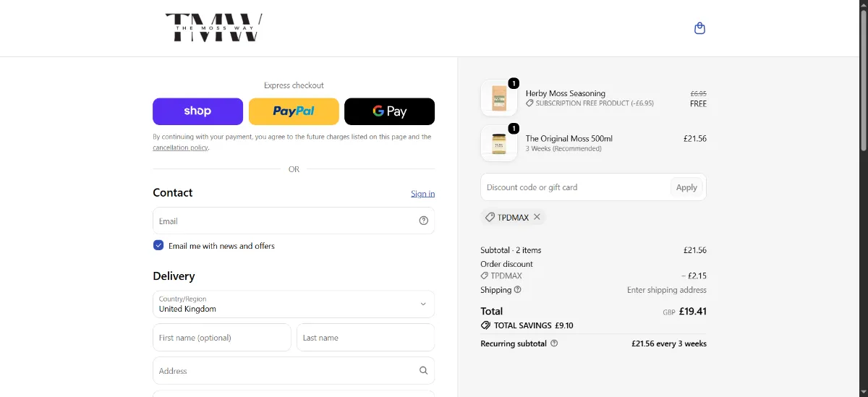Open the cancellation policy link
This screenshot has height=397, width=868.
click(x=180, y=148)
